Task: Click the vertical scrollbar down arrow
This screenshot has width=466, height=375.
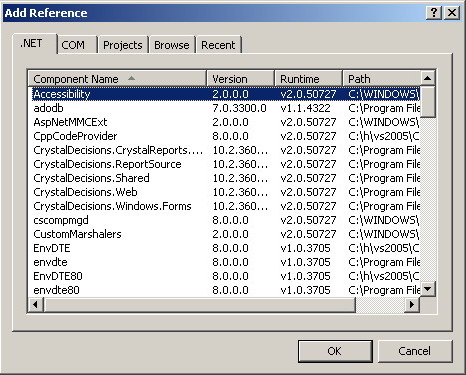Action: tap(428, 289)
